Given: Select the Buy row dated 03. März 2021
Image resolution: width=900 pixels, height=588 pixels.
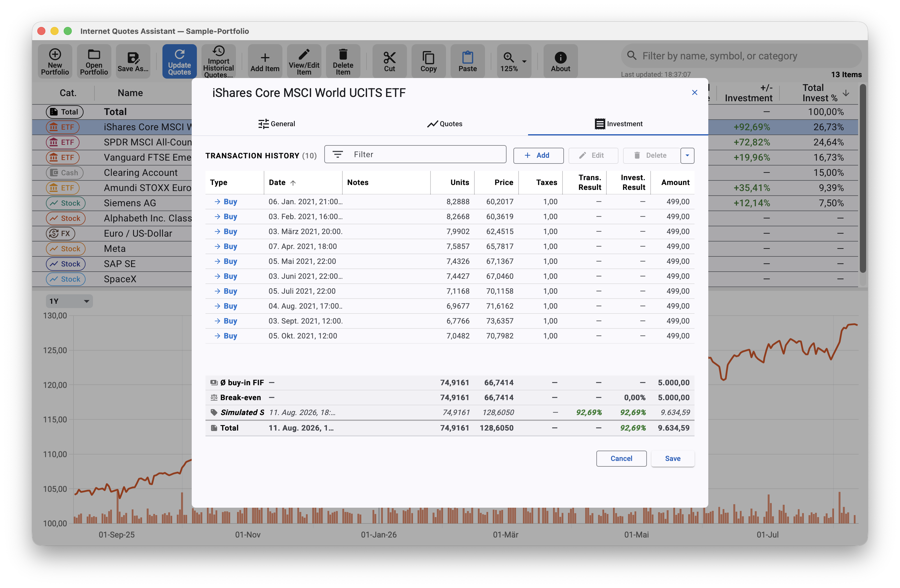Looking at the screenshot, I should tap(450, 232).
